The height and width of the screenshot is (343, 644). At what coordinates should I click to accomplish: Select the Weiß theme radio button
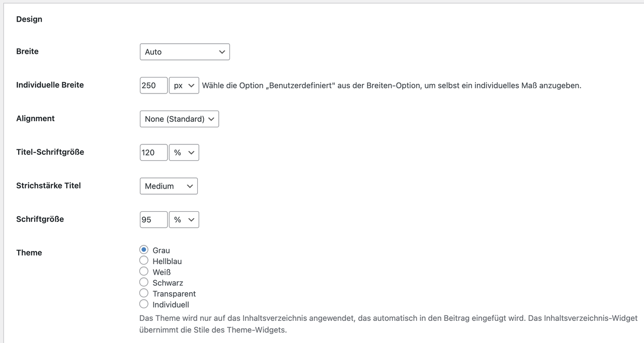point(144,272)
